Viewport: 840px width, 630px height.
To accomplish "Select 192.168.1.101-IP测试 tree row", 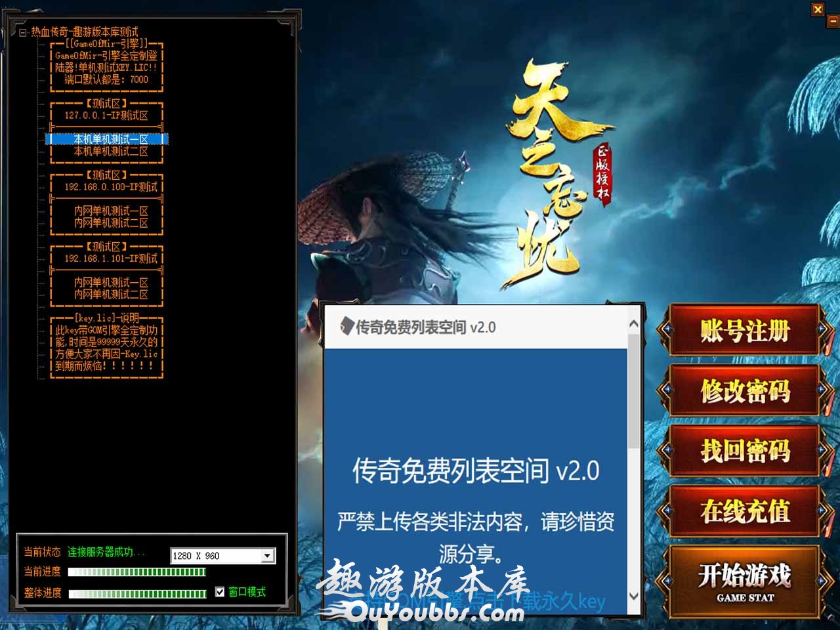I will 107,259.
